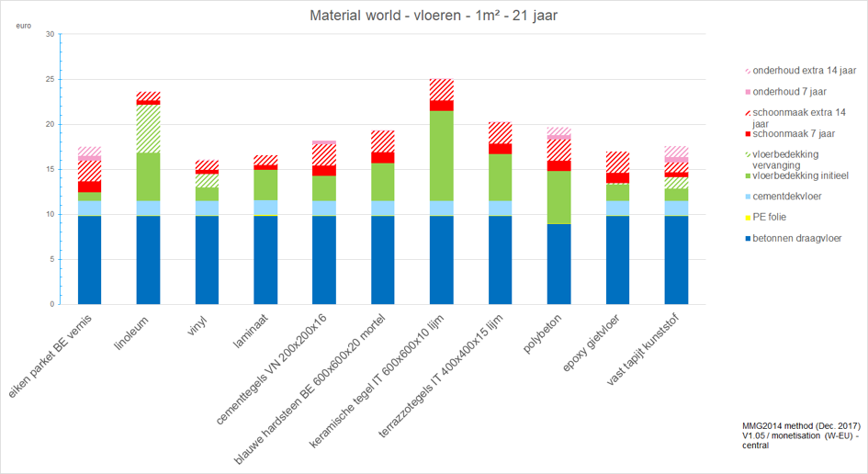Click legend label 'schoonmaak 7 jaar'
The image size is (868, 474).
click(794, 133)
